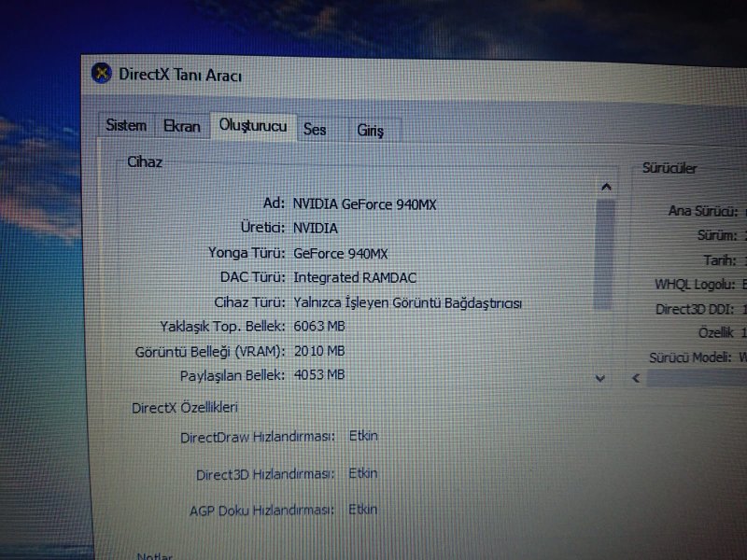Click the value Integrated RAMDAC

click(x=355, y=277)
